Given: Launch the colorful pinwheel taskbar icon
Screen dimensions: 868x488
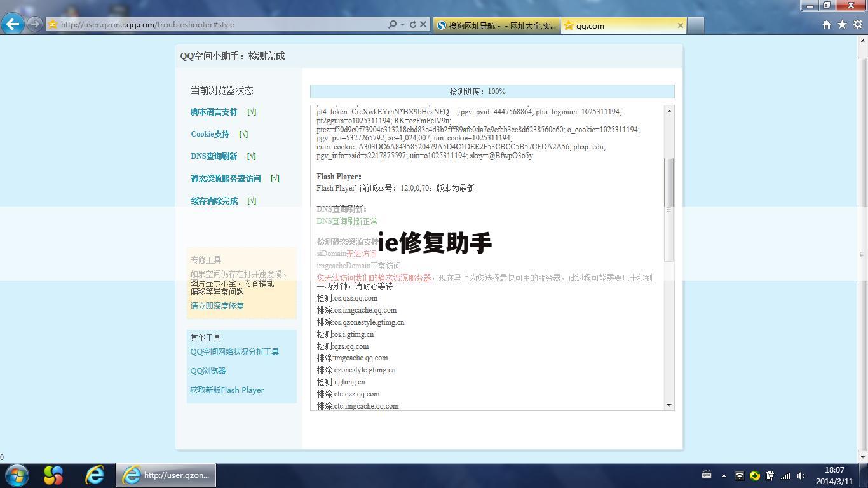Looking at the screenshot, I should tap(53, 475).
